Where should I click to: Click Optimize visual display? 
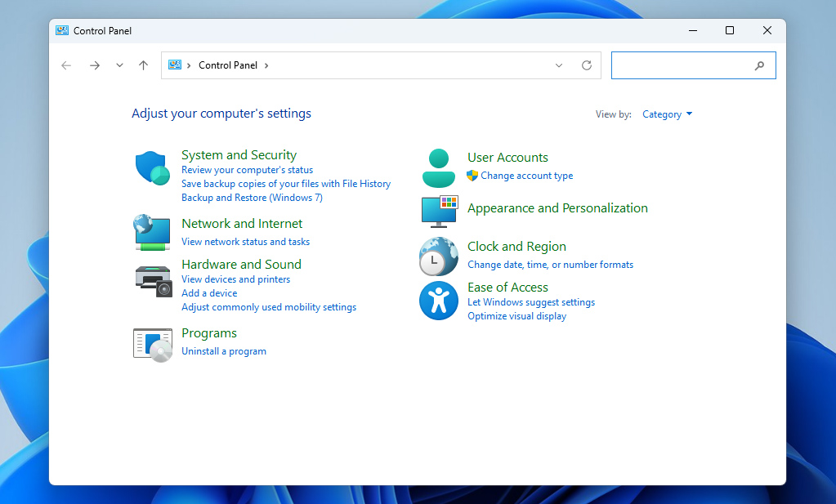pyautogui.click(x=516, y=316)
